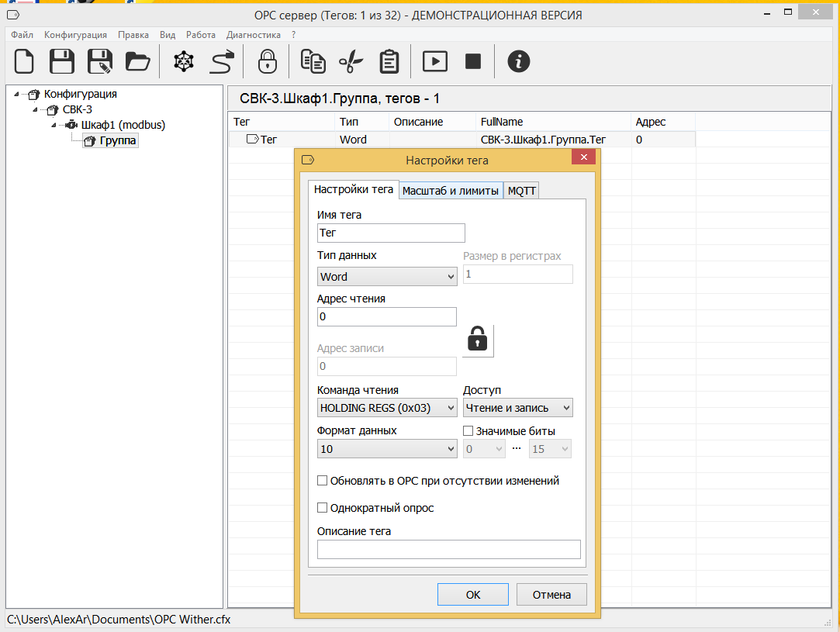Click status bar path OPC Wither.cfx
The width and height of the screenshot is (840, 632).
119,620
